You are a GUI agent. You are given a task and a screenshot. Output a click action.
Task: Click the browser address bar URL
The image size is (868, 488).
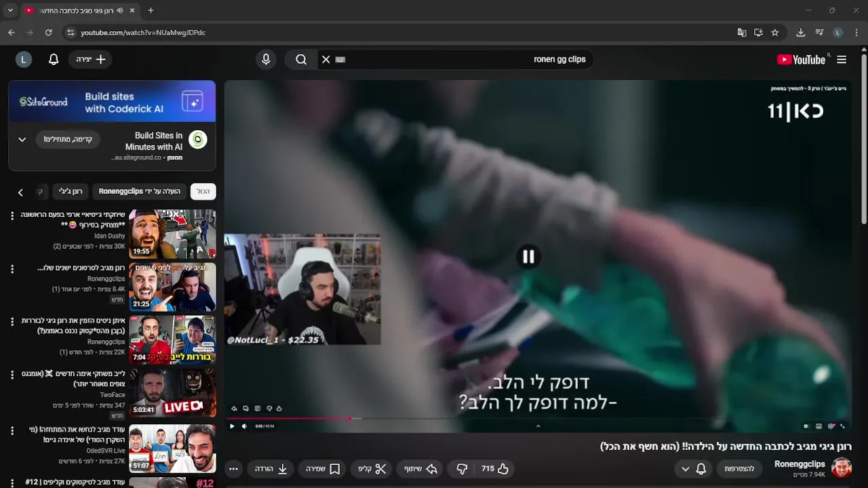coord(143,33)
